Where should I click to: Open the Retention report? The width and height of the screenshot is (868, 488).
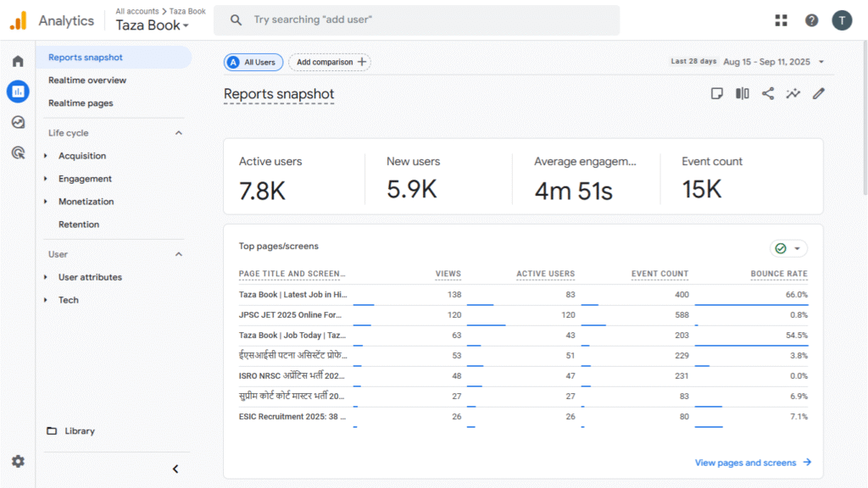[79, 224]
